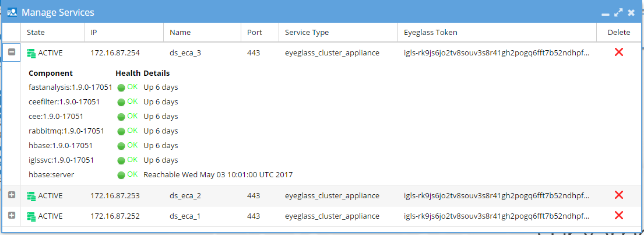Screen dimensions: 644x235
Task: Click the green health dot for hbase:server
Action: (121, 176)
